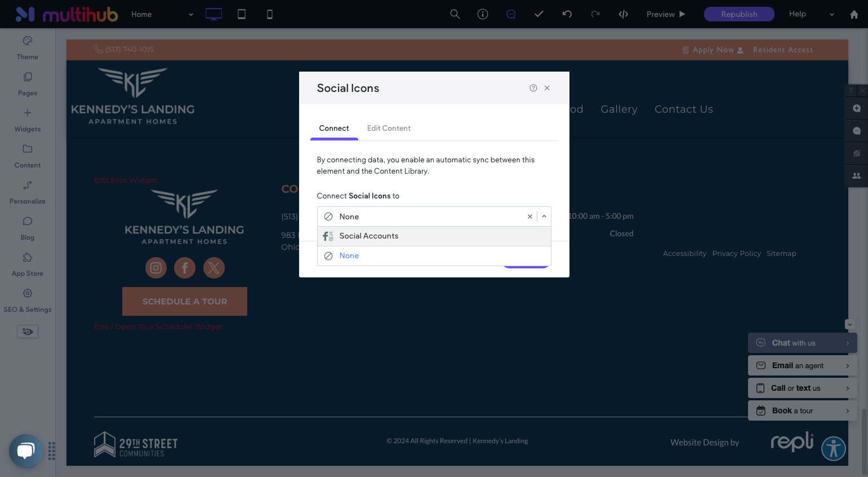Click the add comment icon on right panel
Viewport: 868px width, 477px height.
coord(857,108)
